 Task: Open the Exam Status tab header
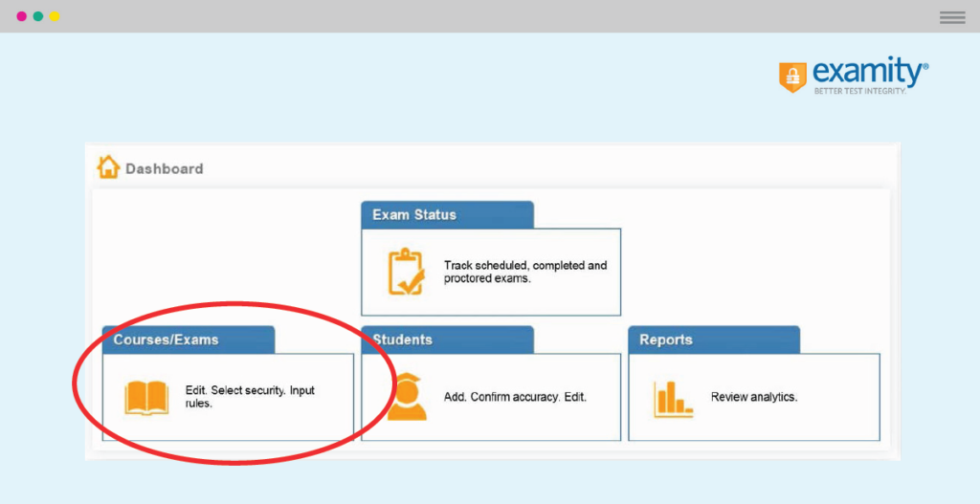point(448,215)
